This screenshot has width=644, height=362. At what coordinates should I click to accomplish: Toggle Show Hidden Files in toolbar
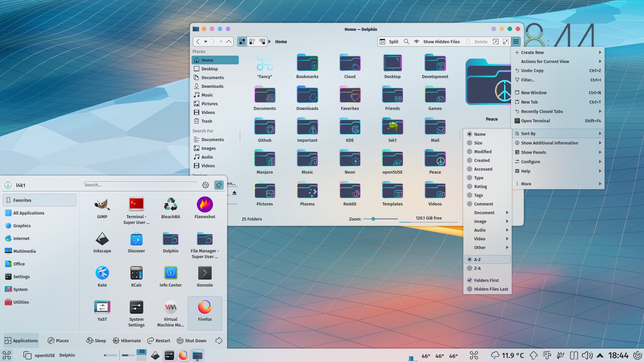436,42
